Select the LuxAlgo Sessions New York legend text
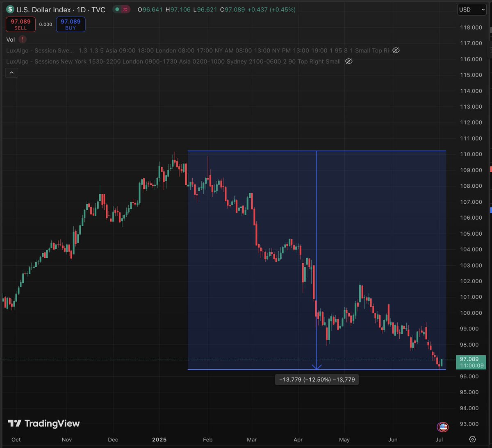 [173, 61]
